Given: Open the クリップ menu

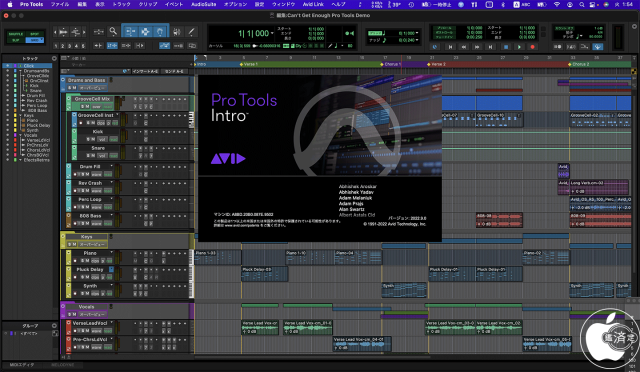Looking at the screenshot, I should [148, 4].
